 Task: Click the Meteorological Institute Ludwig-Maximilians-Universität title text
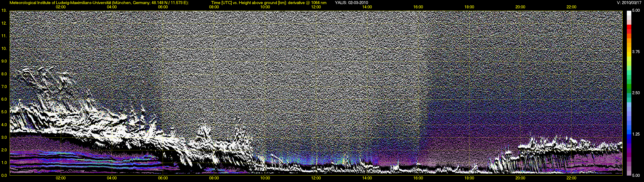99,3
